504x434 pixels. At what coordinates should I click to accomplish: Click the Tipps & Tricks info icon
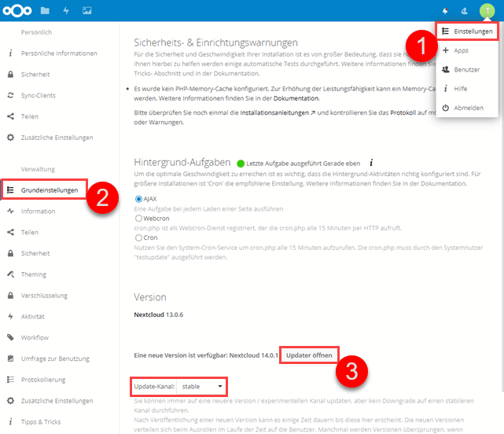click(x=10, y=421)
